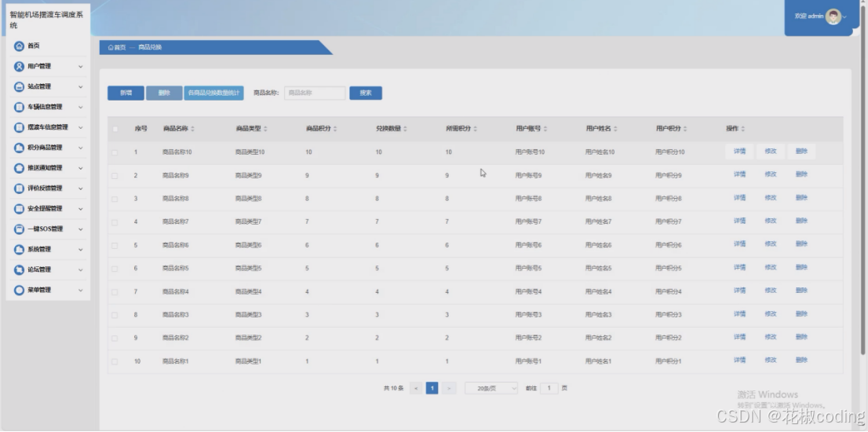
Task: Click the 安全提醒管理 sidebar icon
Action: click(19, 209)
